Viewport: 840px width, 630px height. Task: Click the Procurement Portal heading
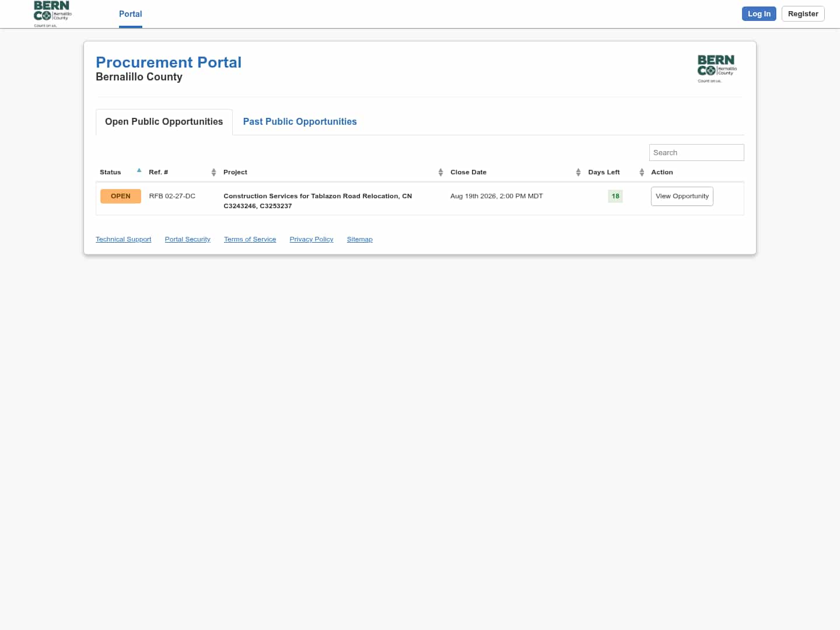[x=169, y=62]
